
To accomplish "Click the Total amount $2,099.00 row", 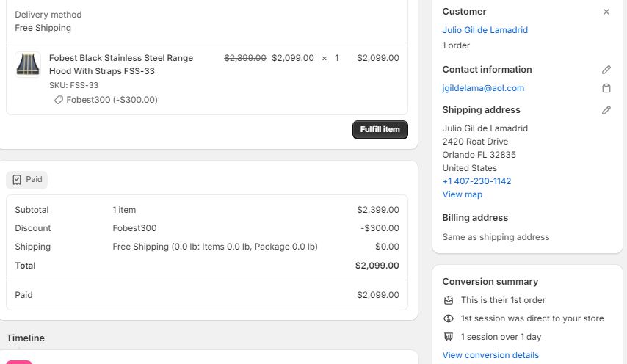I will pos(207,266).
